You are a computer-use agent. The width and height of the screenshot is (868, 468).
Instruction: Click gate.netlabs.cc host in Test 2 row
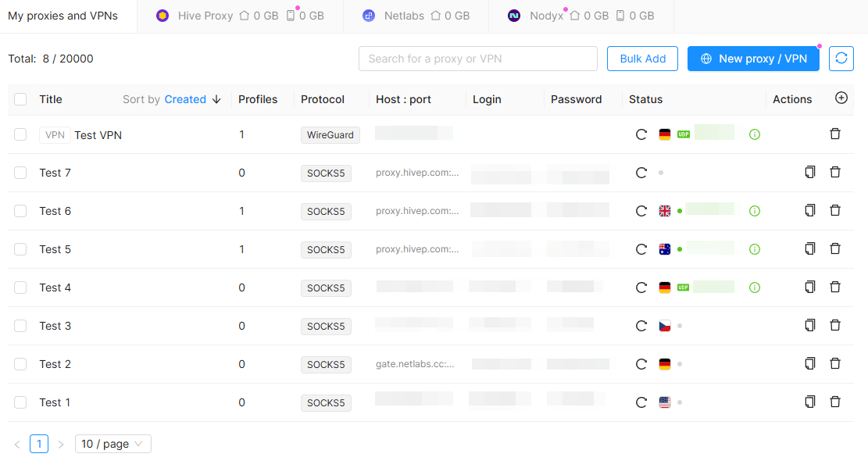tap(415, 364)
